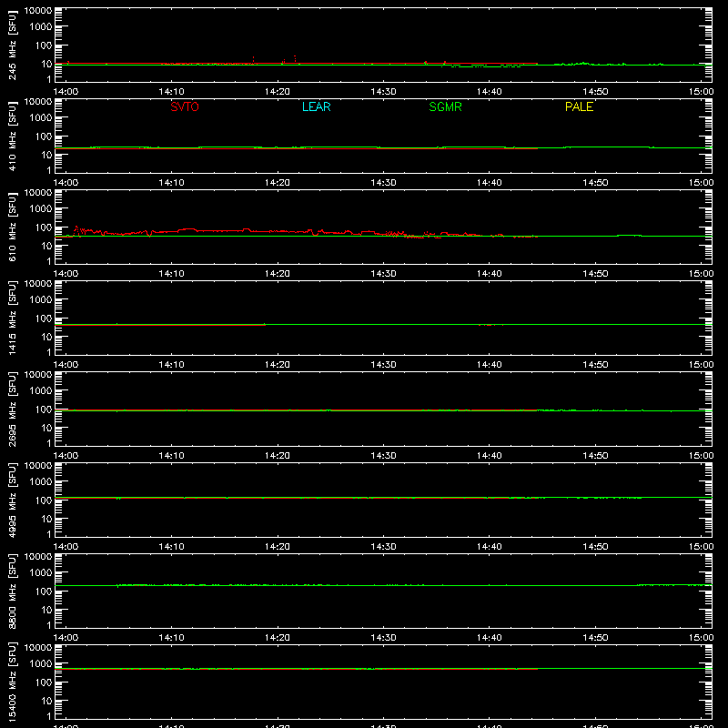
Task: Click the 1000 y-axis value on 410 MHz panel
Action: click(x=41, y=117)
